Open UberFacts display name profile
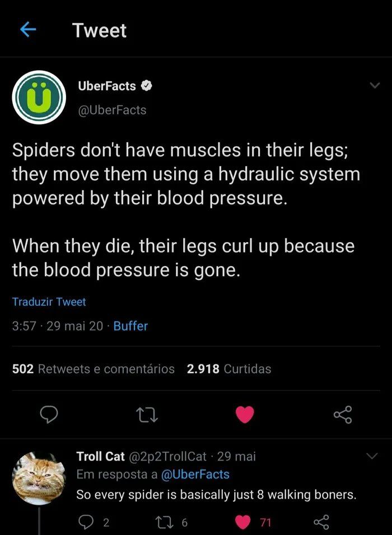392x535 pixels. (x=106, y=86)
